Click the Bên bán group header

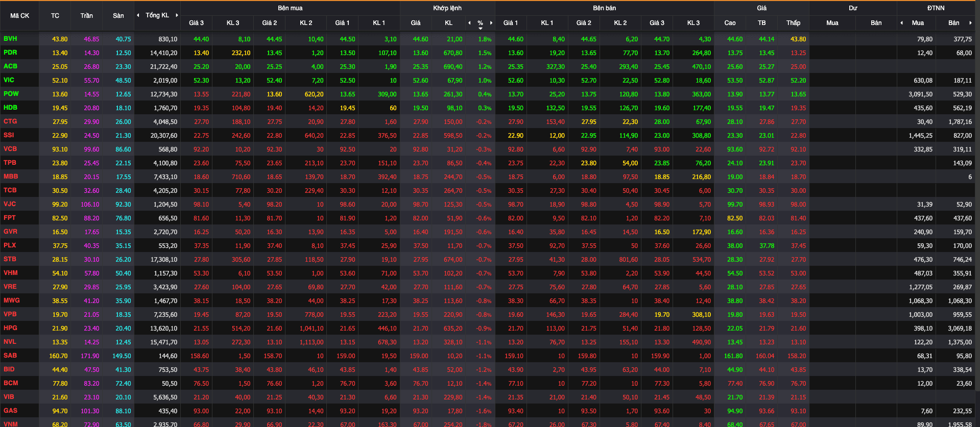pyautogui.click(x=605, y=8)
